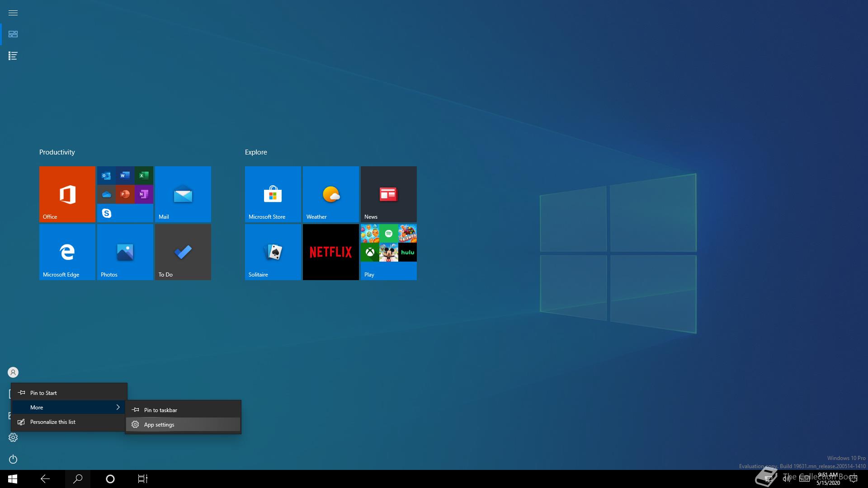Select App settings in submenu
This screenshot has height=488, width=868.
click(x=183, y=425)
